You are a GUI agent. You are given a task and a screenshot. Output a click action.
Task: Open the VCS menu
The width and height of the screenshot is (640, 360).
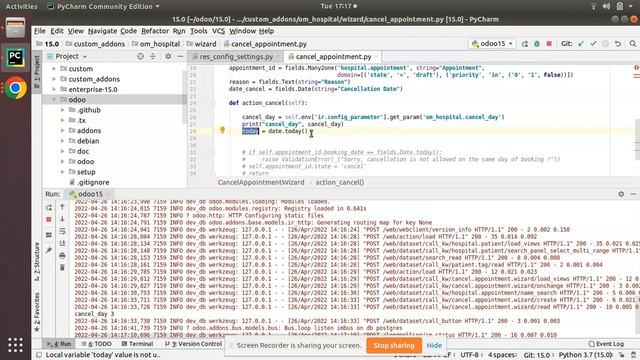218,31
